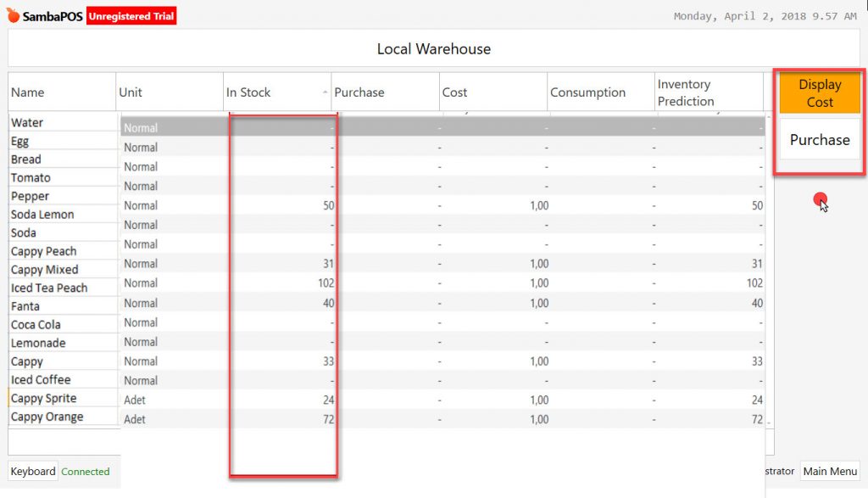Click the table vertical scrollbar
The image size is (868, 498).
[769, 271]
